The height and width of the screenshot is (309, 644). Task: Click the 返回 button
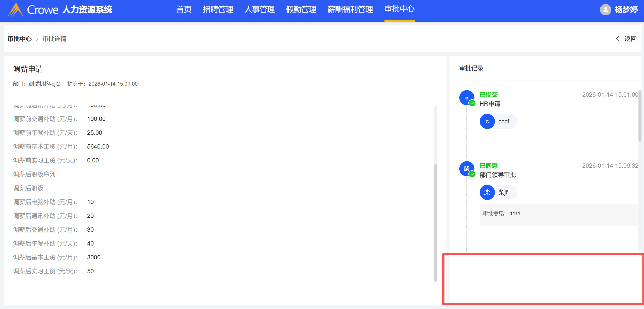[630, 39]
